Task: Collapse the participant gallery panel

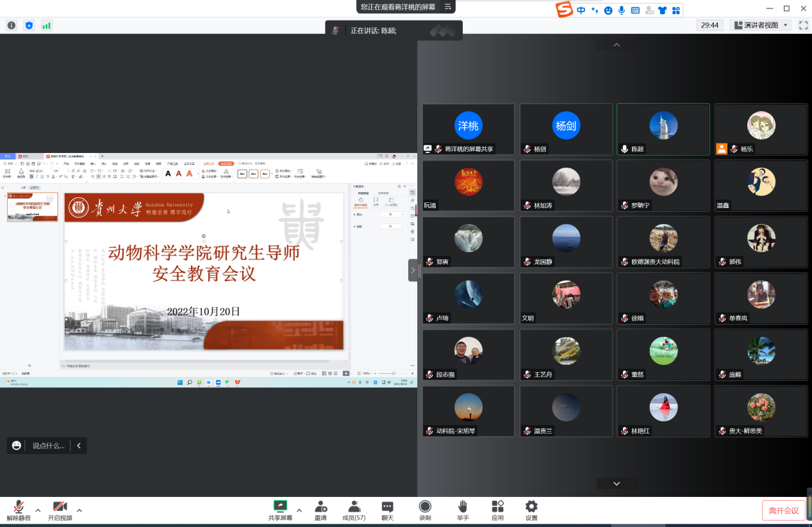Action: tap(413, 270)
